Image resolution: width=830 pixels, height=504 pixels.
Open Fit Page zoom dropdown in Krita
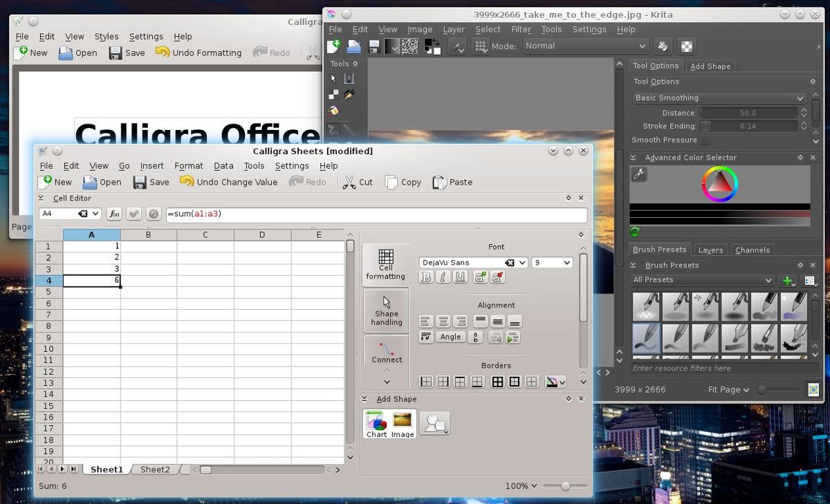(x=729, y=390)
